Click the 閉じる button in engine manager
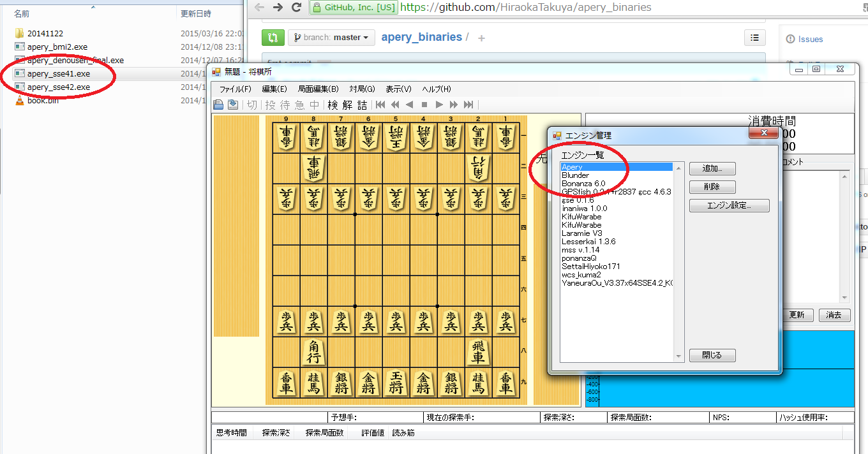 pos(712,355)
